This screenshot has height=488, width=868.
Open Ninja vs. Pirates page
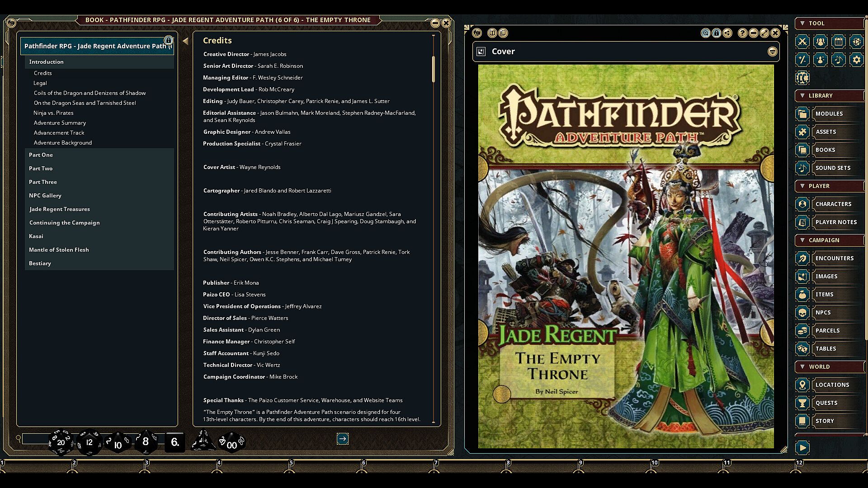click(53, 113)
